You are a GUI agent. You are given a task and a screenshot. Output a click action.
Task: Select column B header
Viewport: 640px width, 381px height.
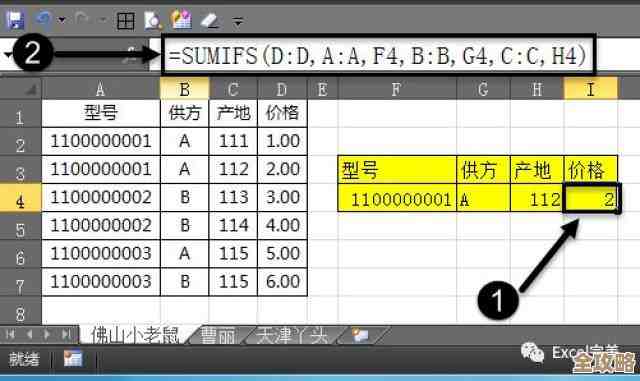click(x=184, y=89)
